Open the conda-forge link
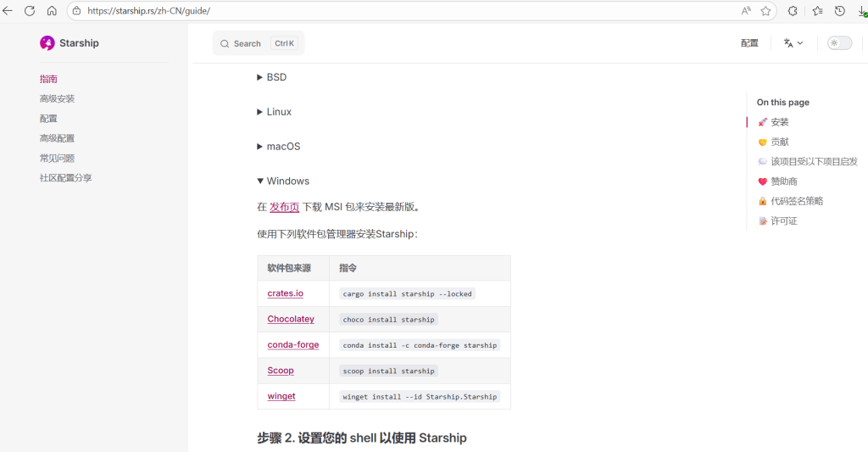The height and width of the screenshot is (452, 868). coord(292,344)
